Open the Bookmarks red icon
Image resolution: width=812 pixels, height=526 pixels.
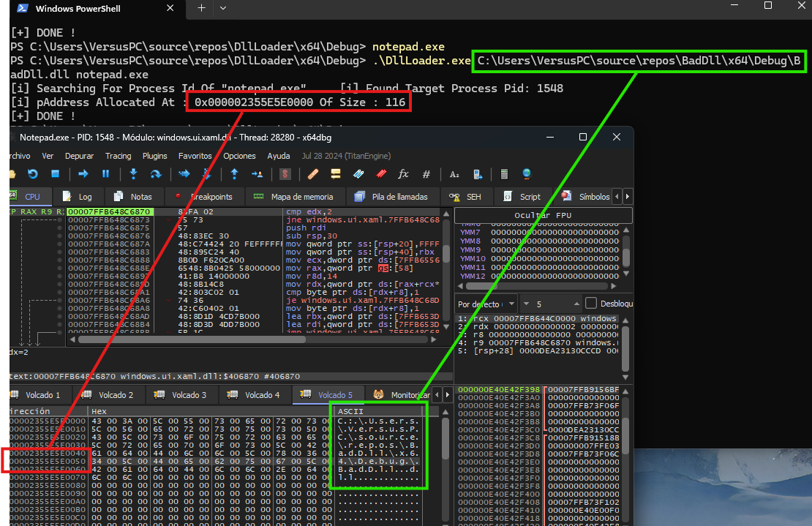point(381,174)
